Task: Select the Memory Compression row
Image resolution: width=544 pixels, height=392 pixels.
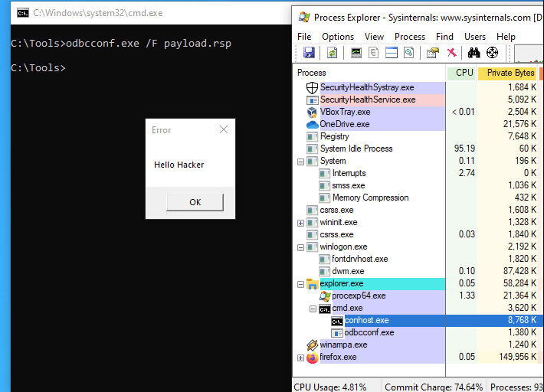Action: tap(418, 198)
